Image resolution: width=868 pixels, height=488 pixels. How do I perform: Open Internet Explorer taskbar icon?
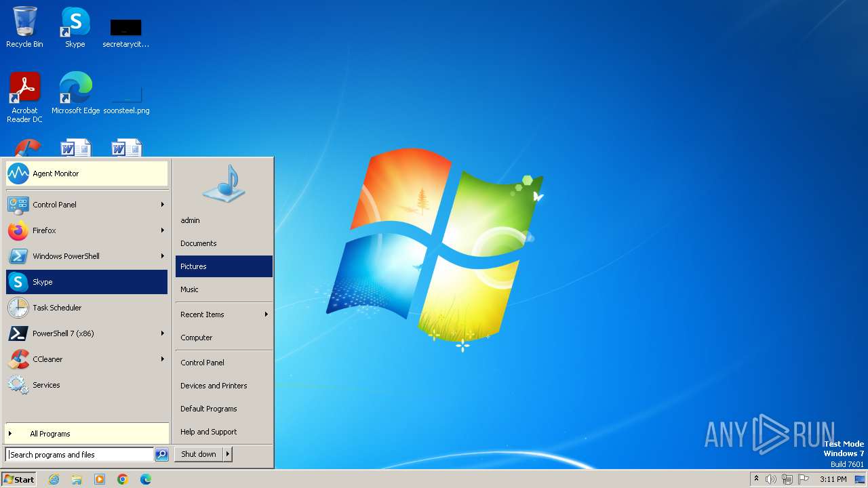click(x=54, y=479)
